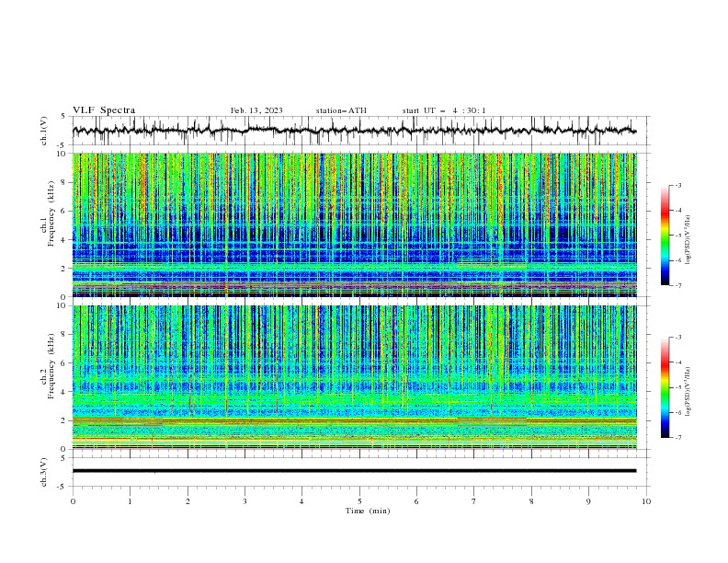Click the "-7" label on ch.1 colorbar
This screenshot has width=728, height=563.
tap(678, 285)
